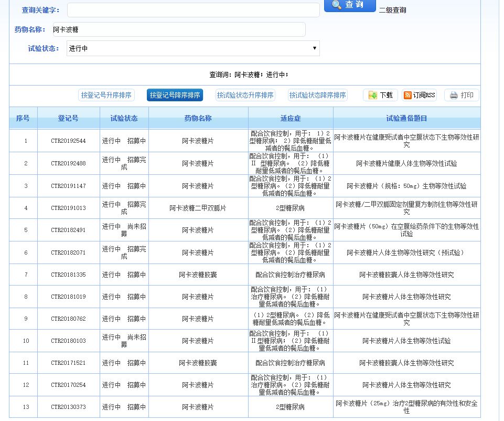Open registration CTR20192544
This screenshot has width=504, height=421.
click(68, 141)
